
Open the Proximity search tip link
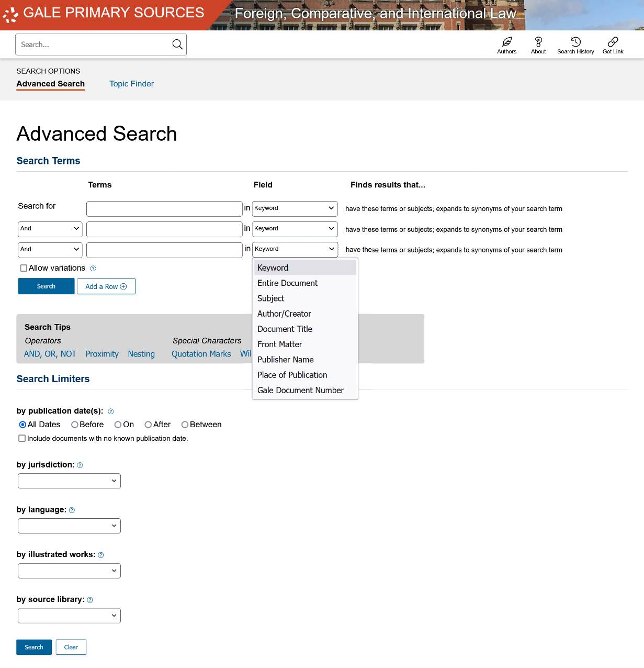click(x=102, y=354)
